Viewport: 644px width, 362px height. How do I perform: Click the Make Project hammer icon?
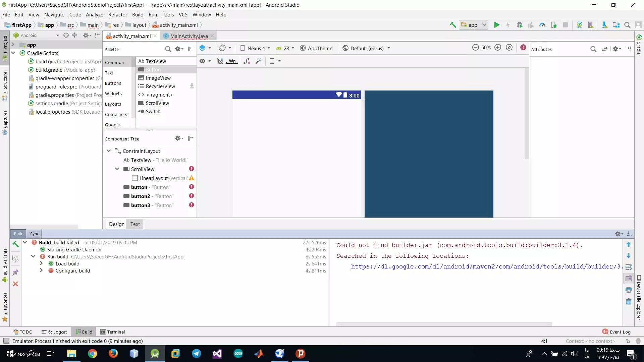pos(453,25)
